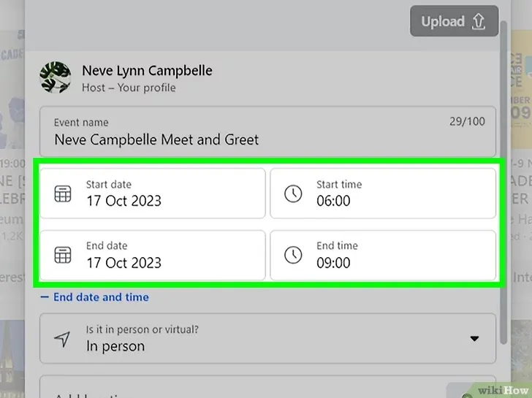The height and width of the screenshot is (398, 532).
Task: Open the End time field
Action: pos(383,256)
